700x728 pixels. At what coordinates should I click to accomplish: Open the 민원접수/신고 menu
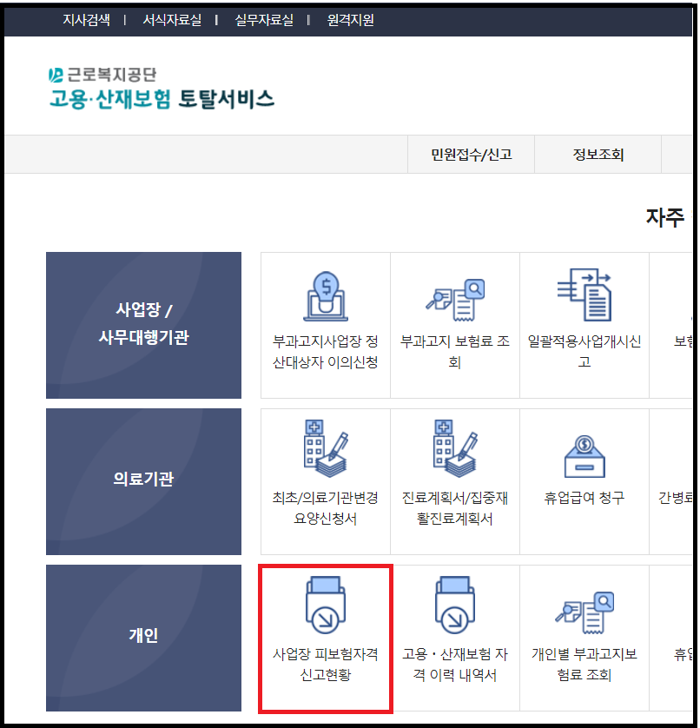click(x=471, y=155)
